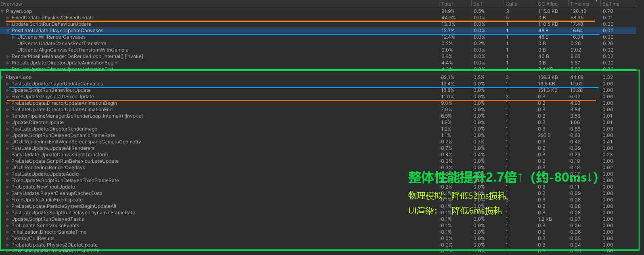The width and height of the screenshot is (644, 255).
Task: Click the 44.88 time value
Action: point(577,77)
